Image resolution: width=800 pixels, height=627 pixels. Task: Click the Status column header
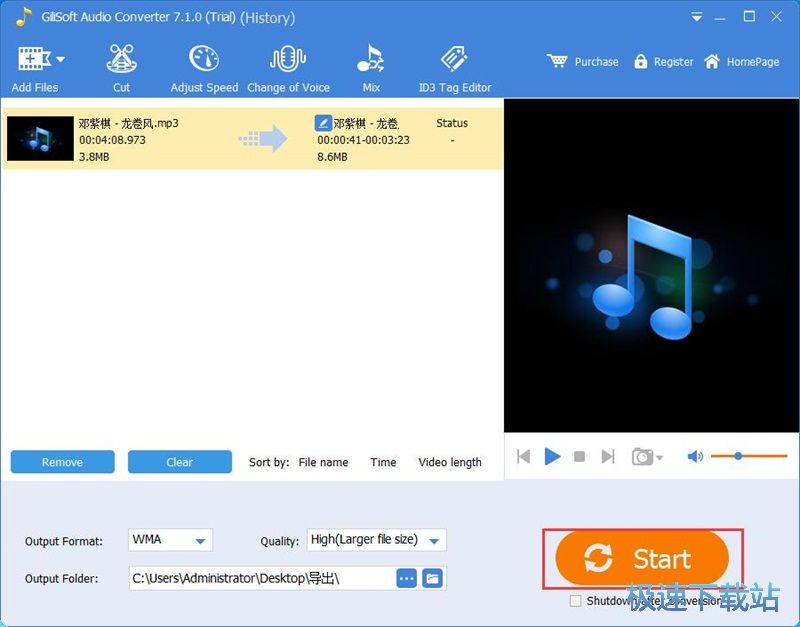[x=452, y=123]
